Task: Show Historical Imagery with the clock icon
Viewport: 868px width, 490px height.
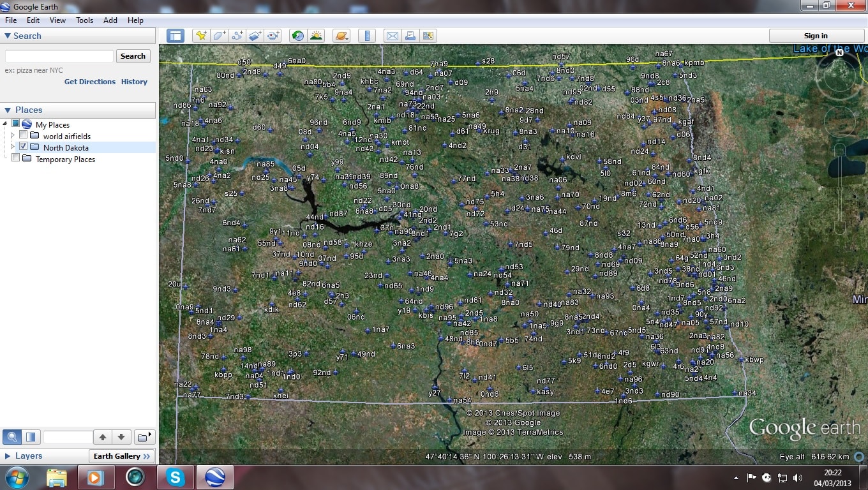Action: click(297, 36)
